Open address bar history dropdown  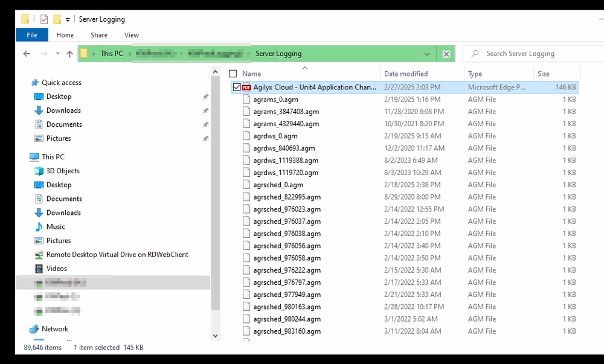(428, 54)
